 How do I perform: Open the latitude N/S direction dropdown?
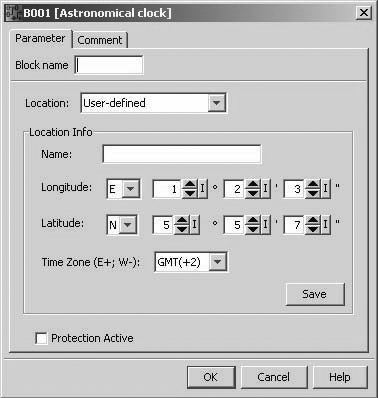click(127, 225)
